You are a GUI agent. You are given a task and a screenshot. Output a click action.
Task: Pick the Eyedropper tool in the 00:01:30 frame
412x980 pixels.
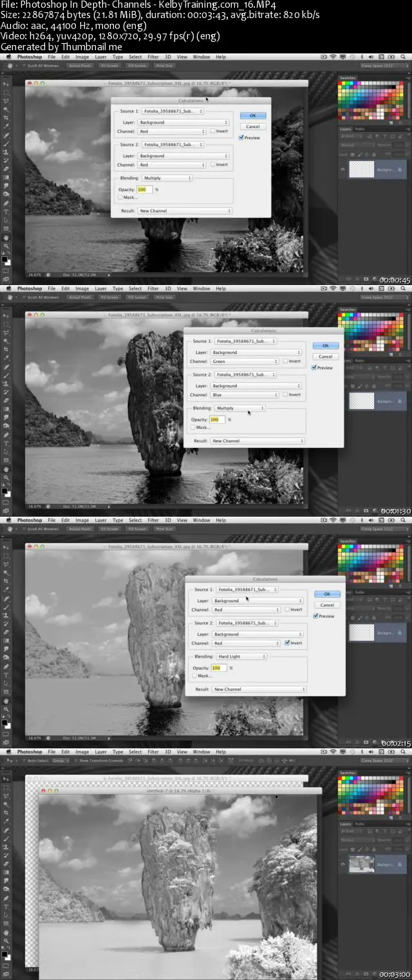6,358
